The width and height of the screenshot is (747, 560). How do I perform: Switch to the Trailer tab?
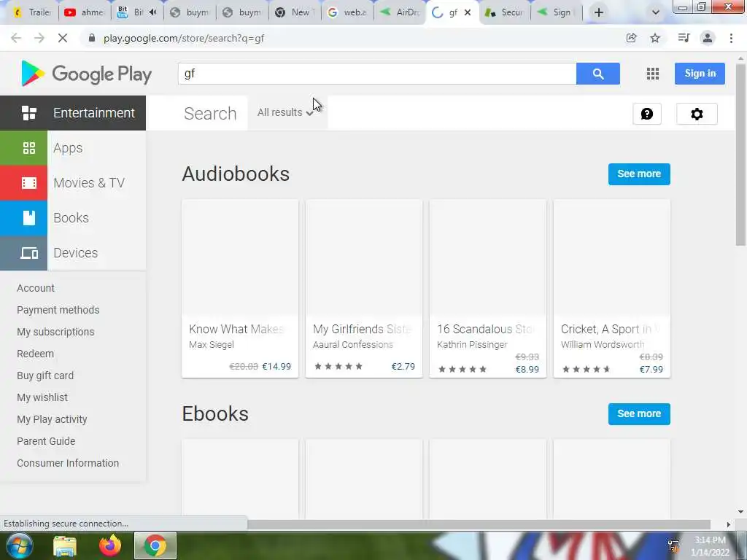tap(32, 12)
